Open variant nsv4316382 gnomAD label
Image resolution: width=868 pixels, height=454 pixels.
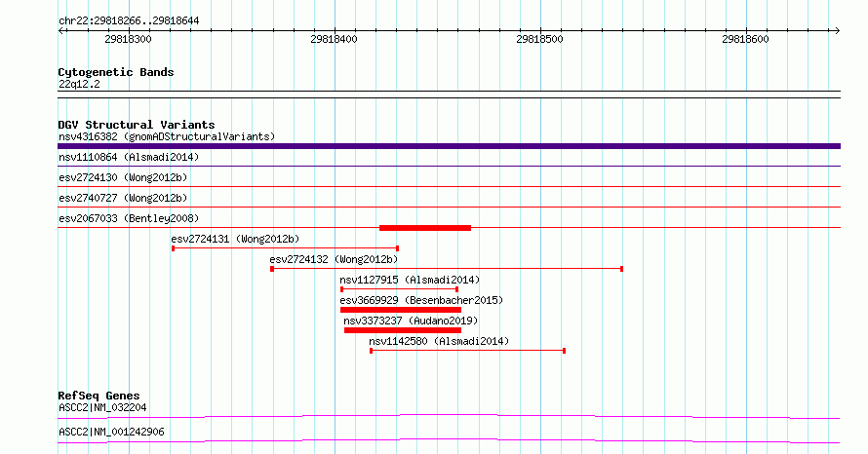point(167,136)
